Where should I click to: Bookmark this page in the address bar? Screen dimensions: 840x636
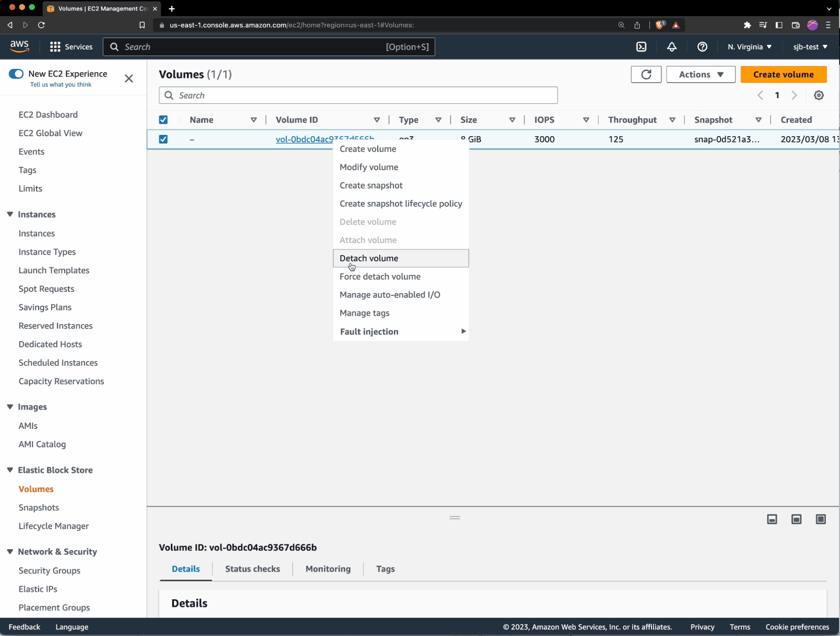(x=142, y=25)
